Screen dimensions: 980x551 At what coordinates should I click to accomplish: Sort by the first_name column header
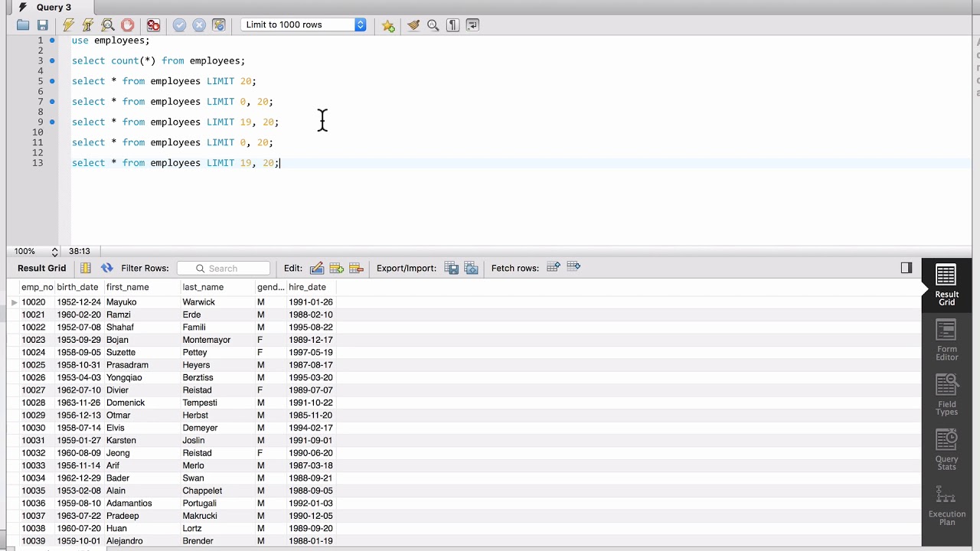pos(142,287)
